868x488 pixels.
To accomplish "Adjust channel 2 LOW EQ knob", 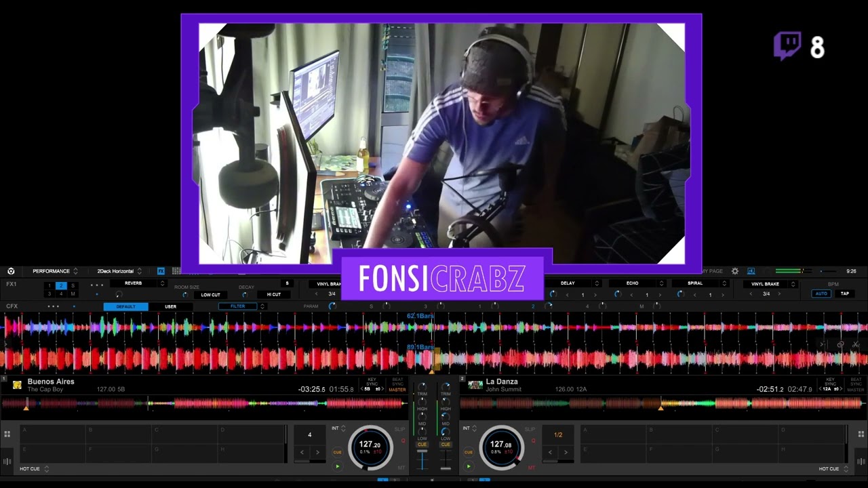I will coord(446,431).
